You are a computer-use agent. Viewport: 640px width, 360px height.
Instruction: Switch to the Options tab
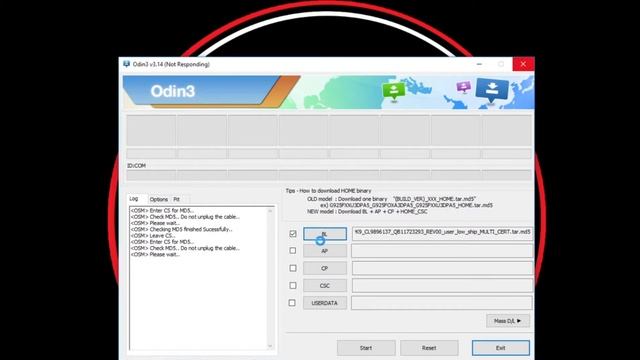coord(159,200)
